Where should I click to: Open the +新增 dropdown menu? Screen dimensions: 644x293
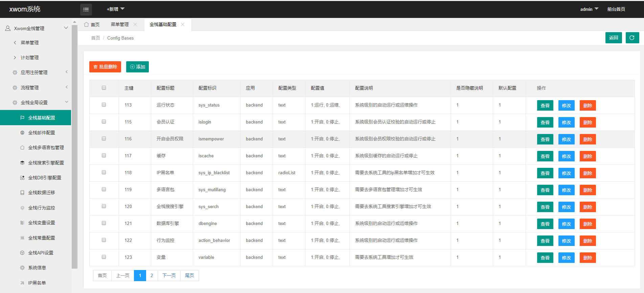pyautogui.click(x=116, y=9)
